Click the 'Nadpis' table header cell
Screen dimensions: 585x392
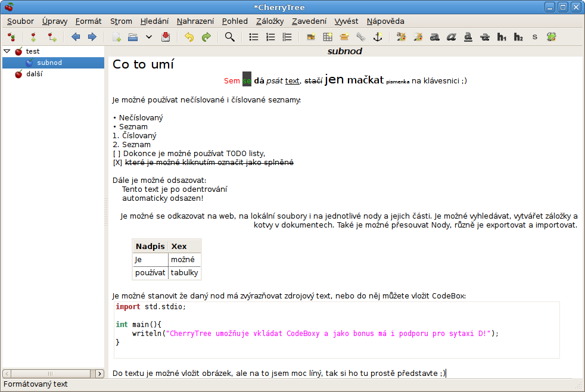(x=150, y=247)
